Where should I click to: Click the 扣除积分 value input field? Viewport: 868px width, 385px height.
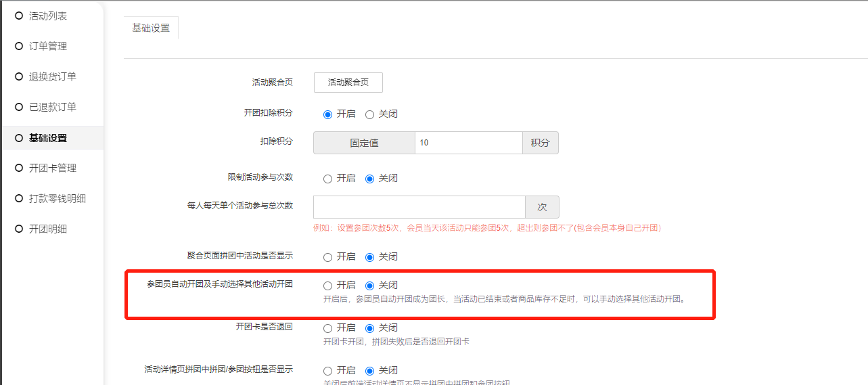pos(468,143)
